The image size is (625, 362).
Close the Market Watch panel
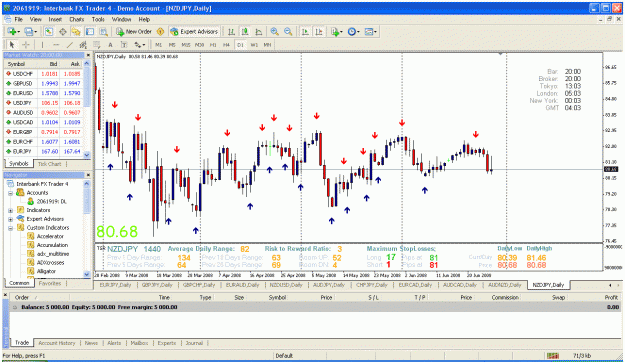click(88, 55)
